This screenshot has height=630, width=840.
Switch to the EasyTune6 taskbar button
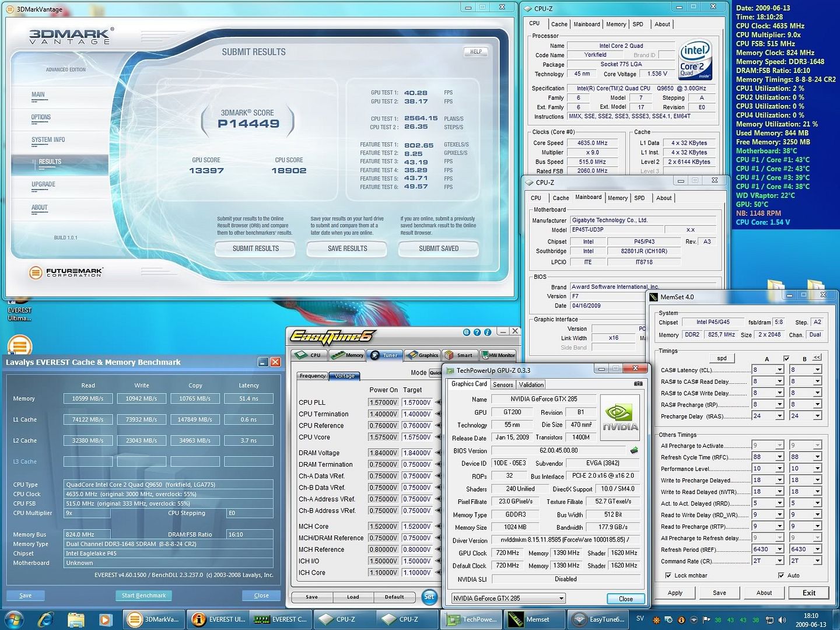pyautogui.click(x=598, y=619)
